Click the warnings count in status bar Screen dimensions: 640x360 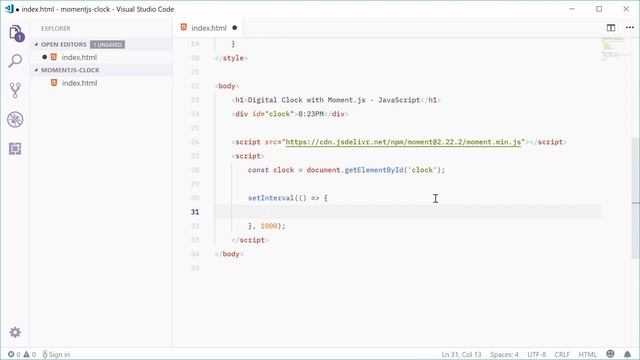30,354
